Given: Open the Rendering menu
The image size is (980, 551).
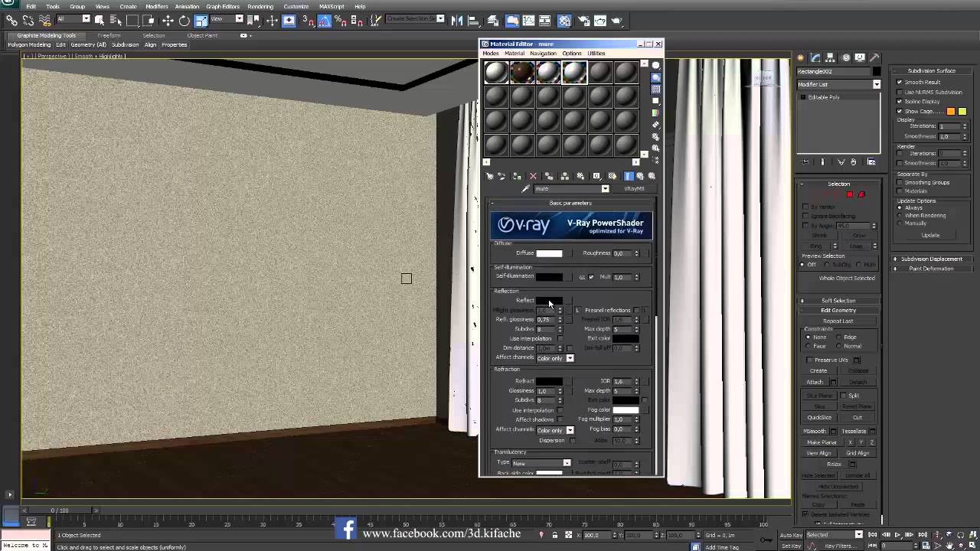Looking at the screenshot, I should pos(260,6).
